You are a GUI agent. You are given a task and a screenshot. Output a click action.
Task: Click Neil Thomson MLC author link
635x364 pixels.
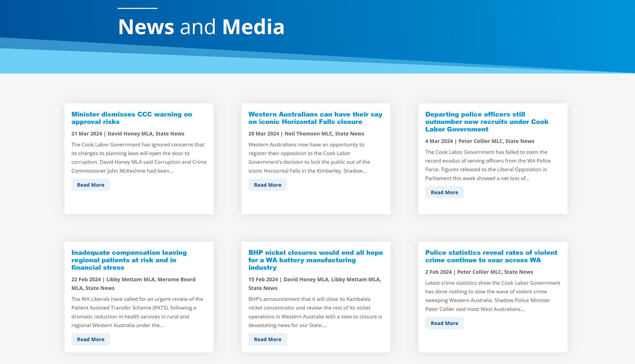click(x=308, y=134)
